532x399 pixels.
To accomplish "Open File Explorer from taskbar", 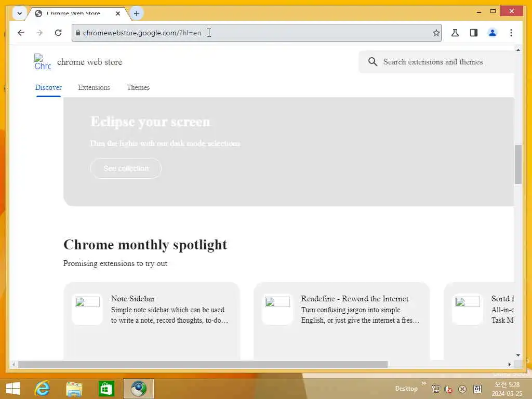I will click(x=74, y=389).
